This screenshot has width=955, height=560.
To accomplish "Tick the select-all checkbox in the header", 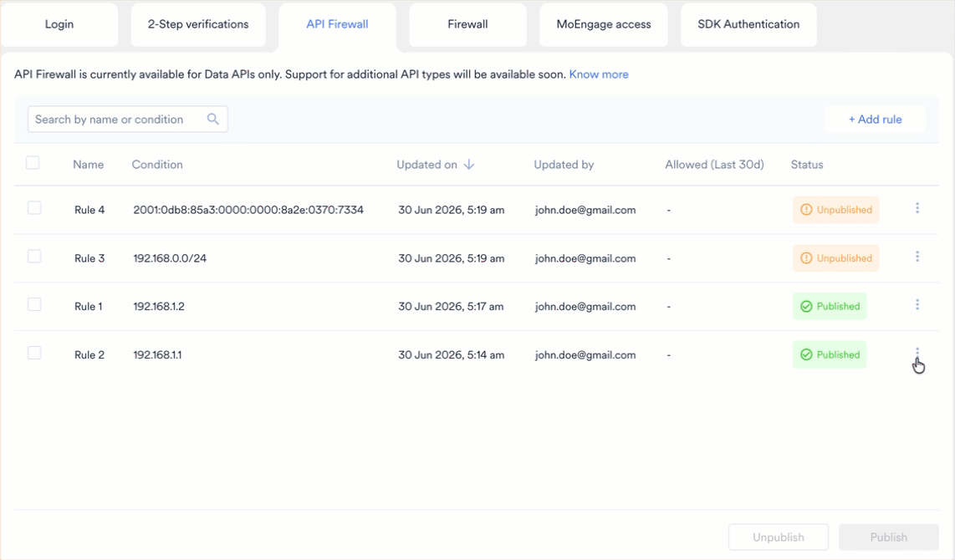I will 33,163.
